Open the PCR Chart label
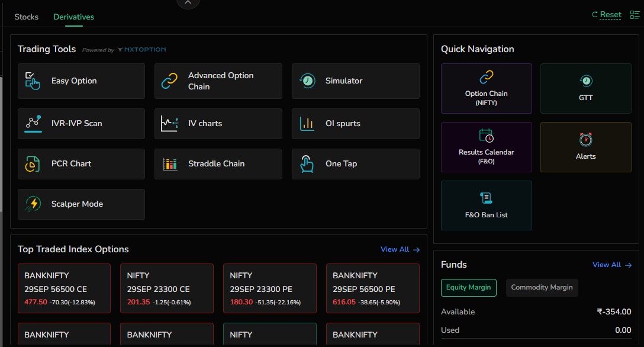Image resolution: width=644 pixels, height=347 pixels. click(x=71, y=164)
